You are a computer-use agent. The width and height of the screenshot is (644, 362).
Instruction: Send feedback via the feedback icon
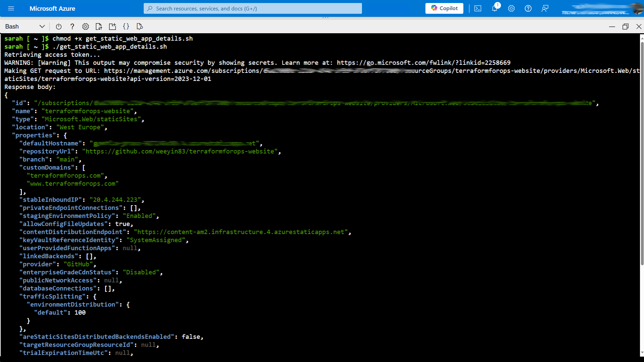pyautogui.click(x=545, y=8)
